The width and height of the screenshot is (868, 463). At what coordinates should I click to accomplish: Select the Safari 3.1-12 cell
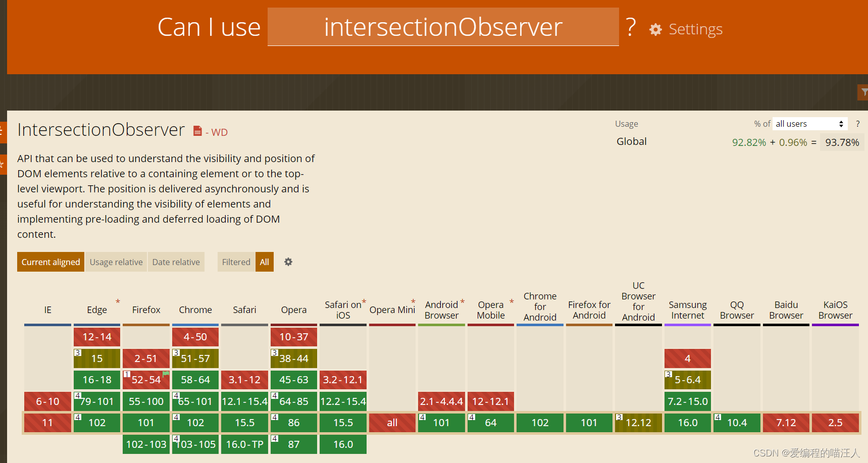244,380
